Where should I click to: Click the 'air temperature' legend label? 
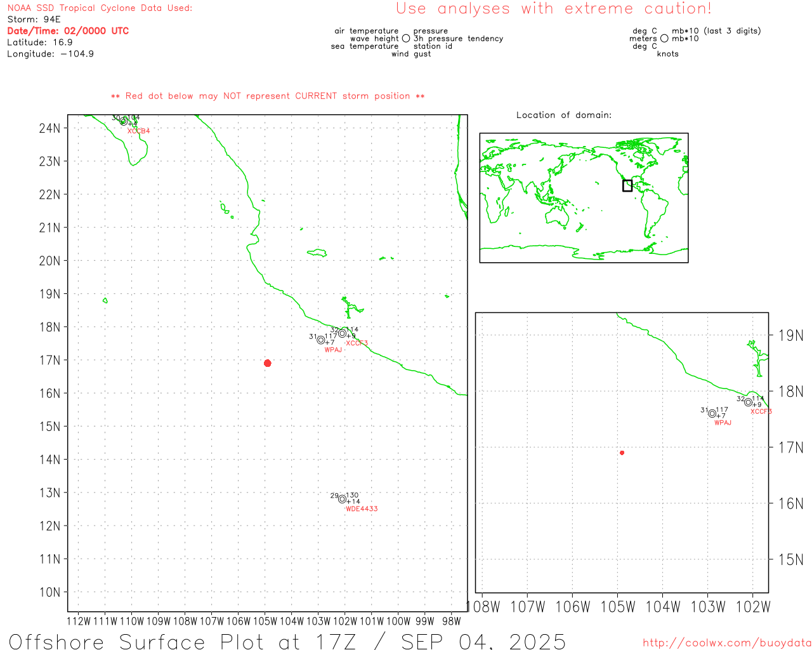click(367, 30)
